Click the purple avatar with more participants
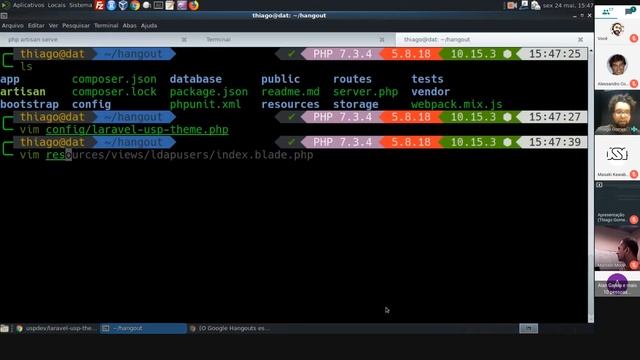 pos(617,284)
